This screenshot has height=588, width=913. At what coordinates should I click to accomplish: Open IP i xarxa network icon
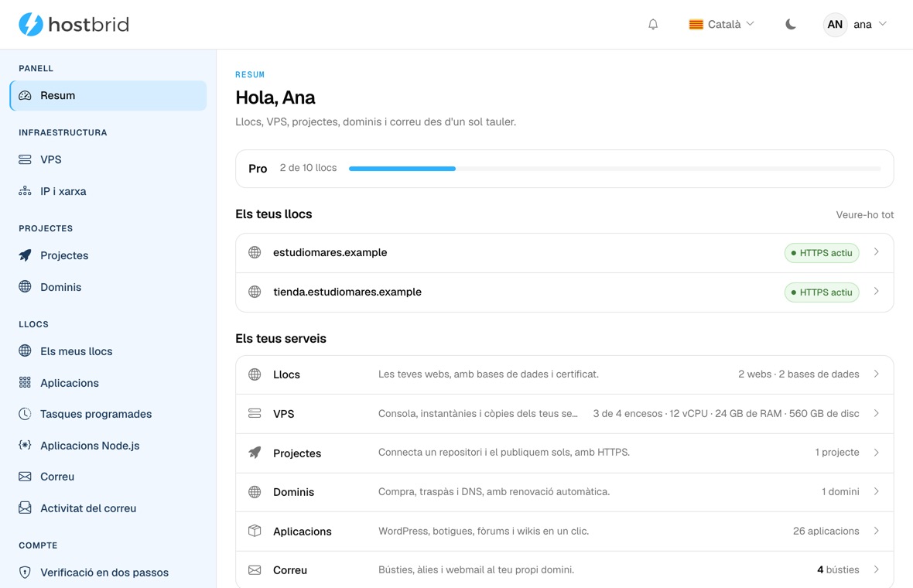(25, 191)
